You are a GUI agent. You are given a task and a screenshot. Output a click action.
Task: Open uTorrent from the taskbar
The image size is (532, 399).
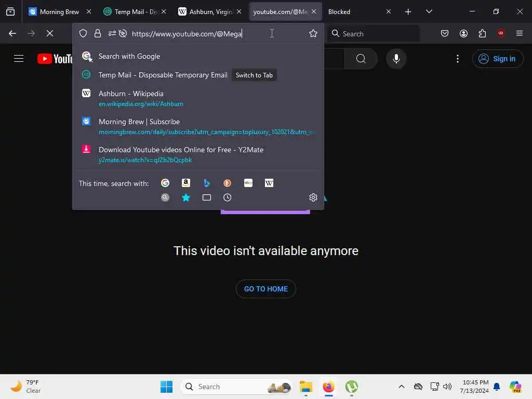(x=352, y=387)
